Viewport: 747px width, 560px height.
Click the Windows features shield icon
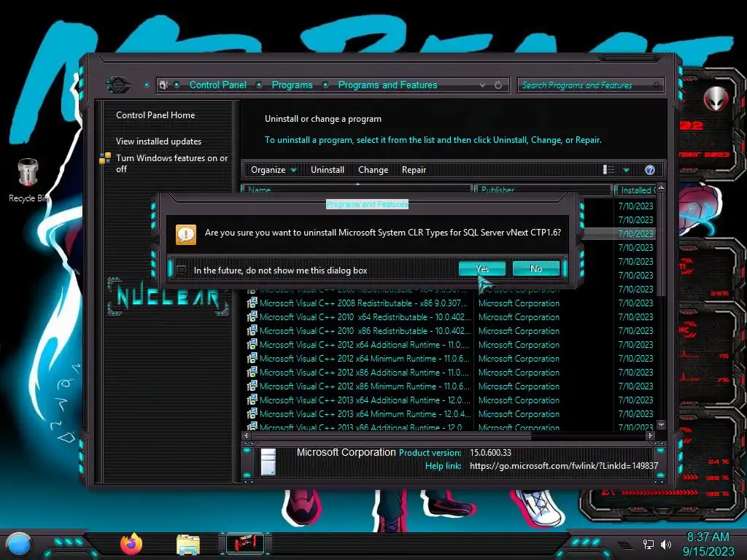click(x=105, y=158)
